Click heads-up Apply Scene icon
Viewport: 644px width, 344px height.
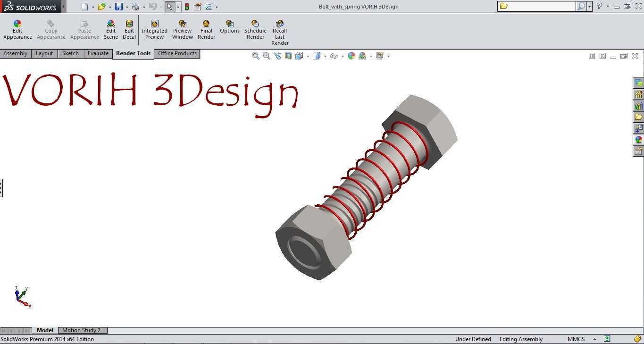(362, 56)
